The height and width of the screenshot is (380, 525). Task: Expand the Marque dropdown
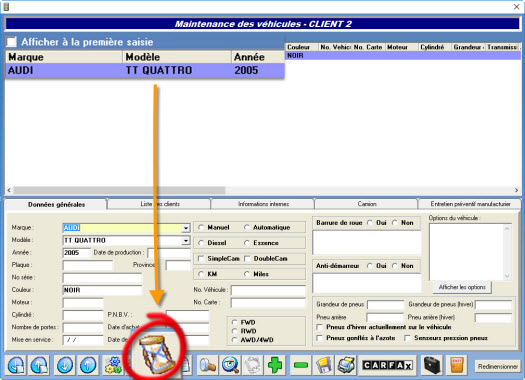(x=186, y=228)
